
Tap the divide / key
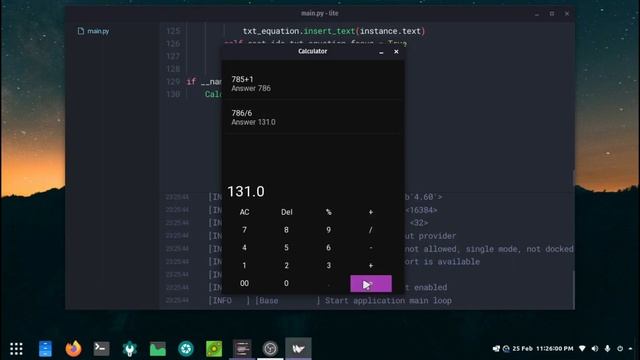tap(371, 230)
